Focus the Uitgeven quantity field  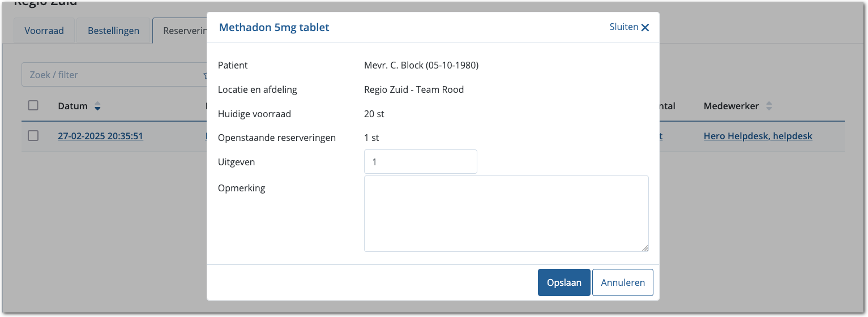420,162
